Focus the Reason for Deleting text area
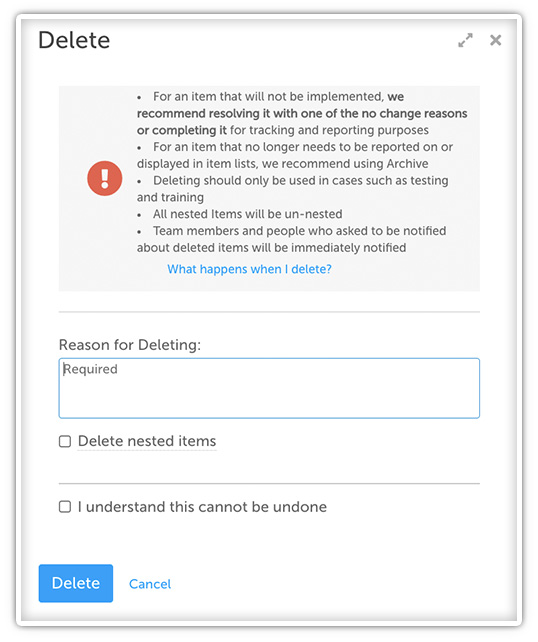The height and width of the screenshot is (642, 538). (269, 388)
